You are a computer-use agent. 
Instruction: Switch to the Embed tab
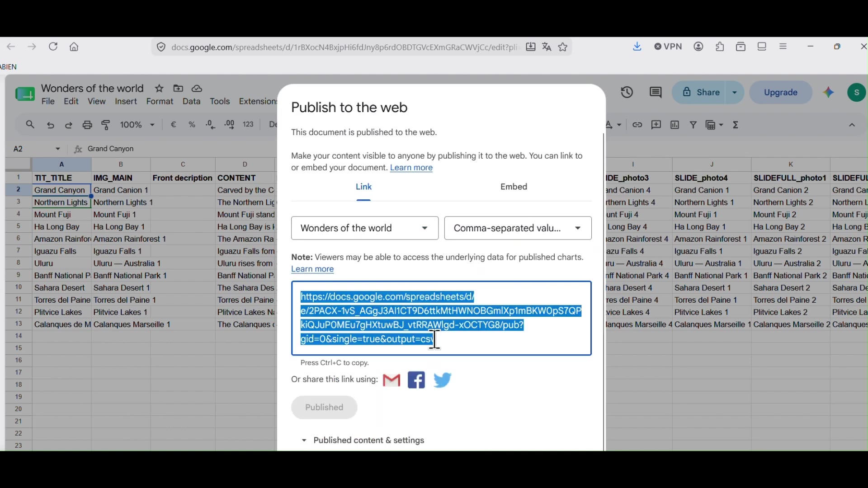(514, 187)
